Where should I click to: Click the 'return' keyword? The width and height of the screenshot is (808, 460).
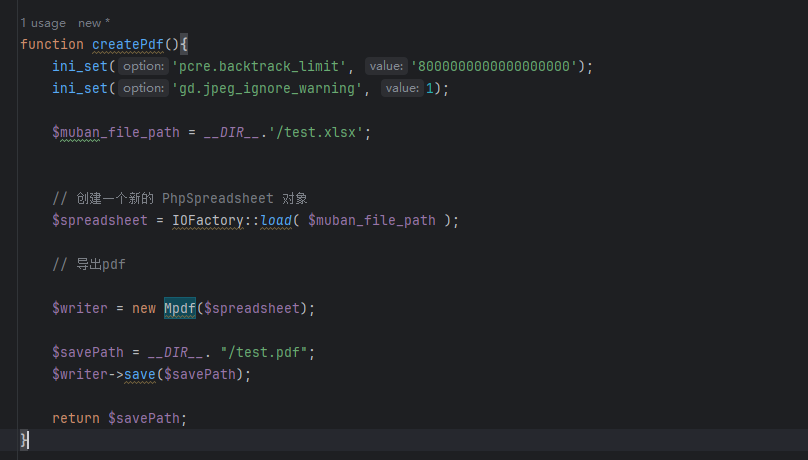pyautogui.click(x=76, y=418)
